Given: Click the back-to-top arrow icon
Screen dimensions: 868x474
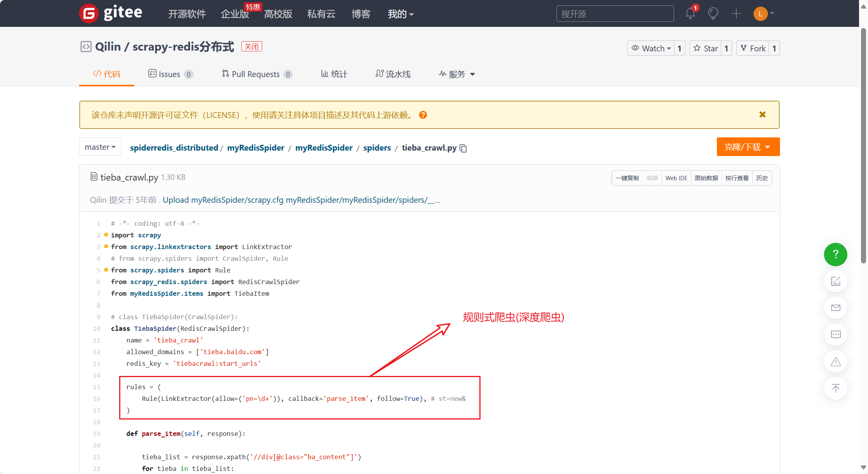Looking at the screenshot, I should click(835, 388).
